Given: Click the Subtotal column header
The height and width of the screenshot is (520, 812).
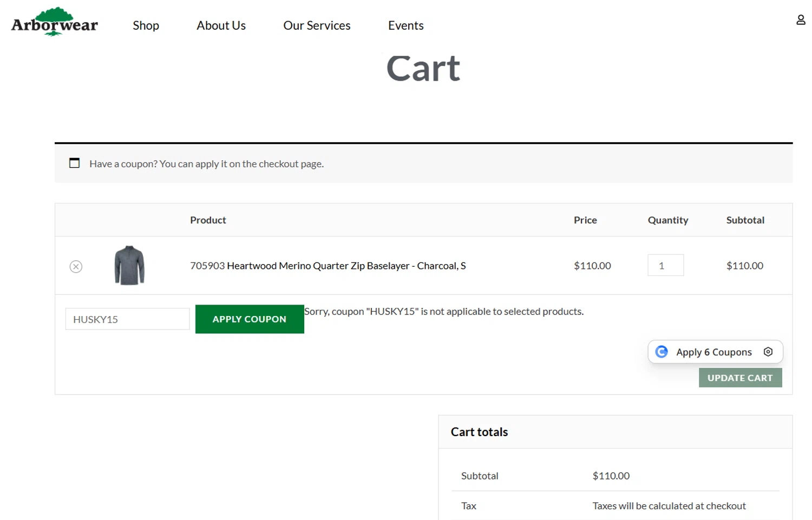Looking at the screenshot, I should tap(745, 220).
